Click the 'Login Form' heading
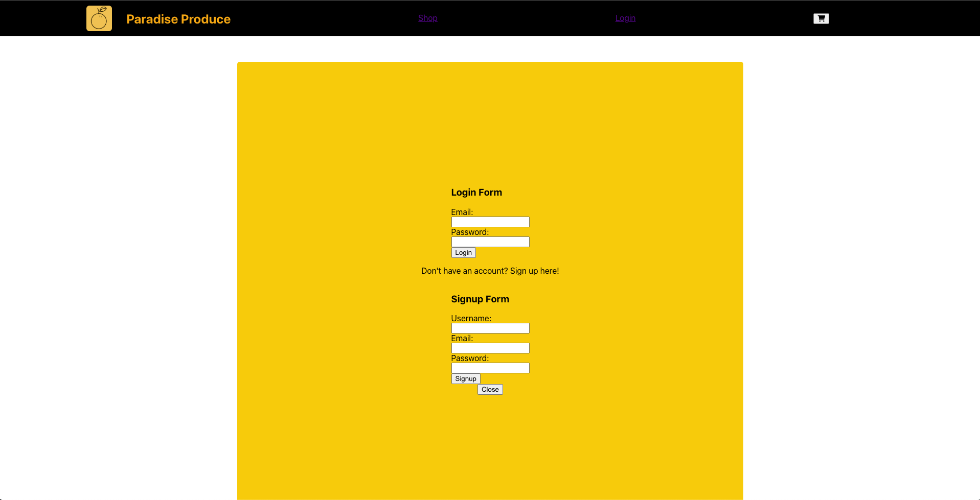Screen dimensions: 980x500 point(476,193)
